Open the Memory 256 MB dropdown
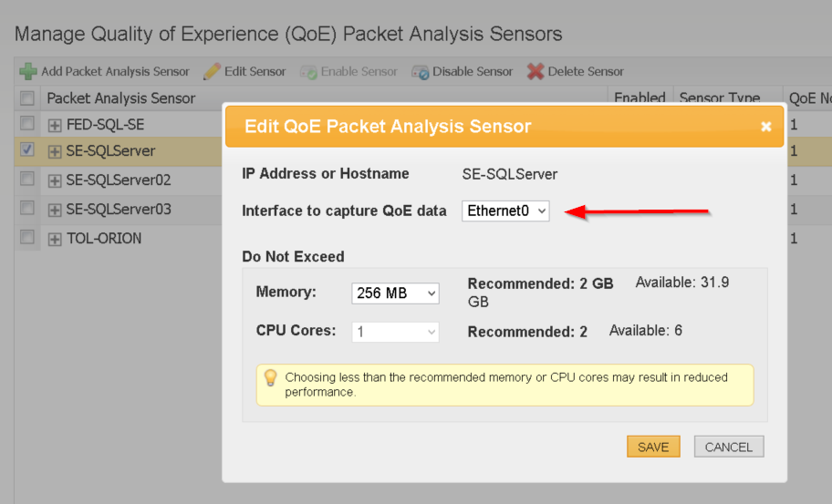The height and width of the screenshot is (504, 832). point(395,293)
